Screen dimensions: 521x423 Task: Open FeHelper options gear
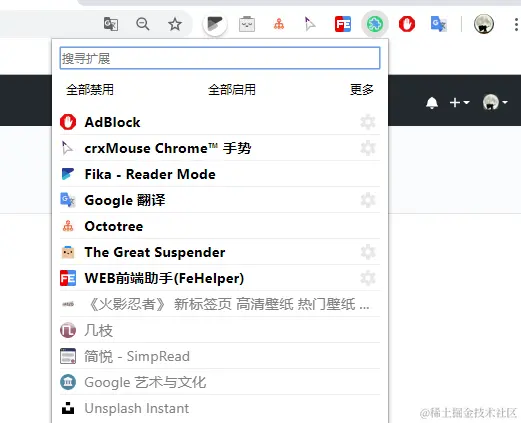click(368, 278)
